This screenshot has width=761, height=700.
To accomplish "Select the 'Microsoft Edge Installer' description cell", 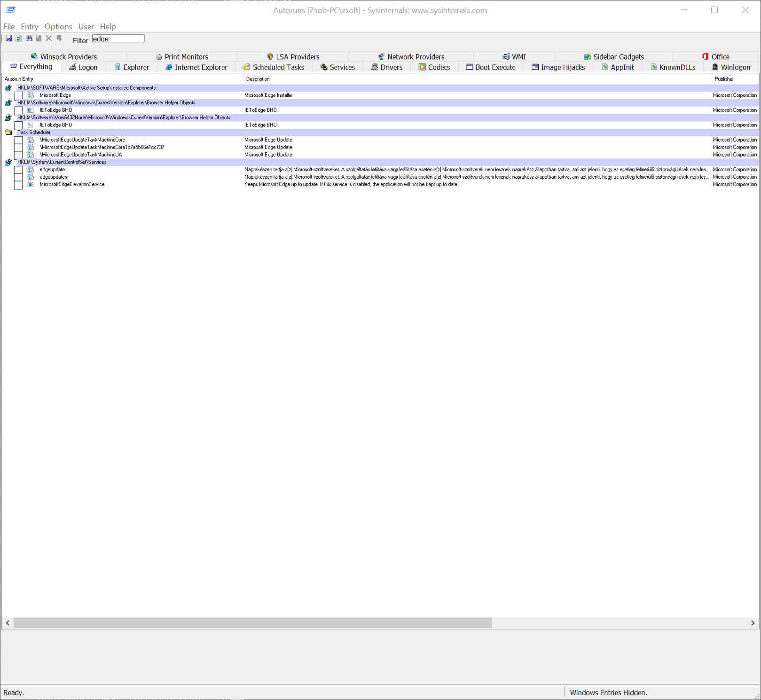I will click(268, 95).
